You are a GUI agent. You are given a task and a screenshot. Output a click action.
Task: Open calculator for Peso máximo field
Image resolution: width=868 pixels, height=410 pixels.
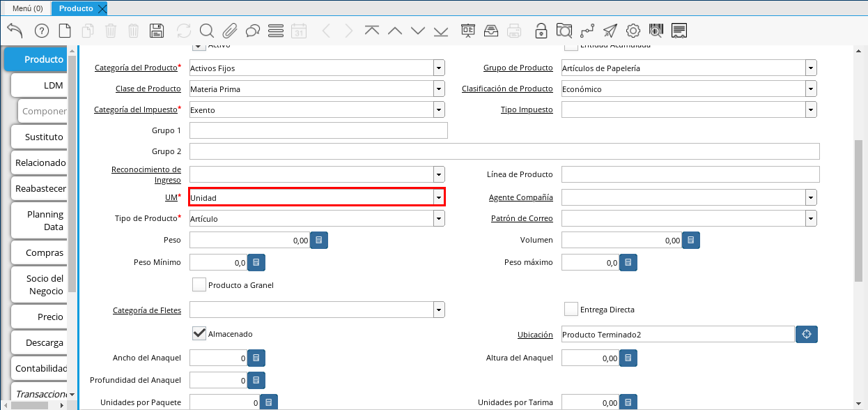pos(628,262)
